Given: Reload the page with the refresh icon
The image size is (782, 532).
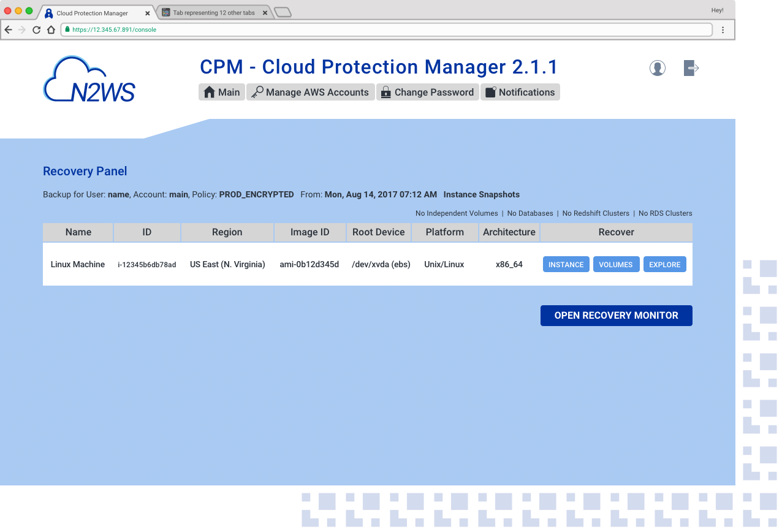Looking at the screenshot, I should [x=37, y=29].
